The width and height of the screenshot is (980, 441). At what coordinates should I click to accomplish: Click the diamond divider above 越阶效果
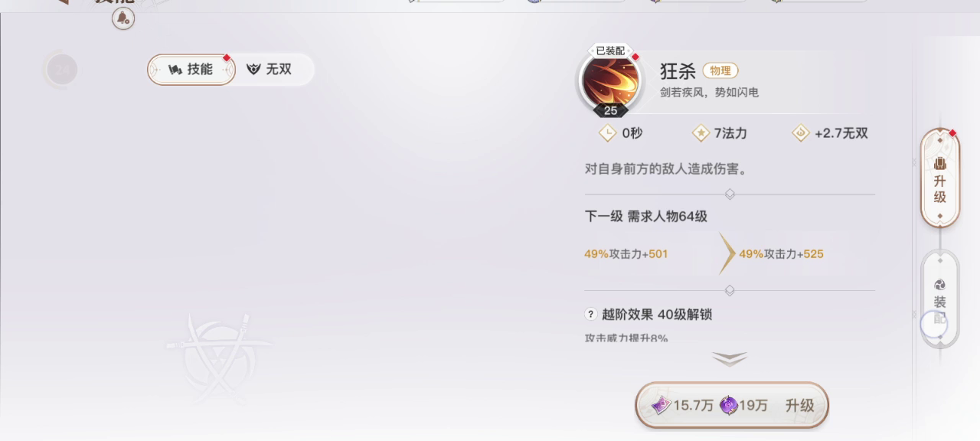coord(730,290)
